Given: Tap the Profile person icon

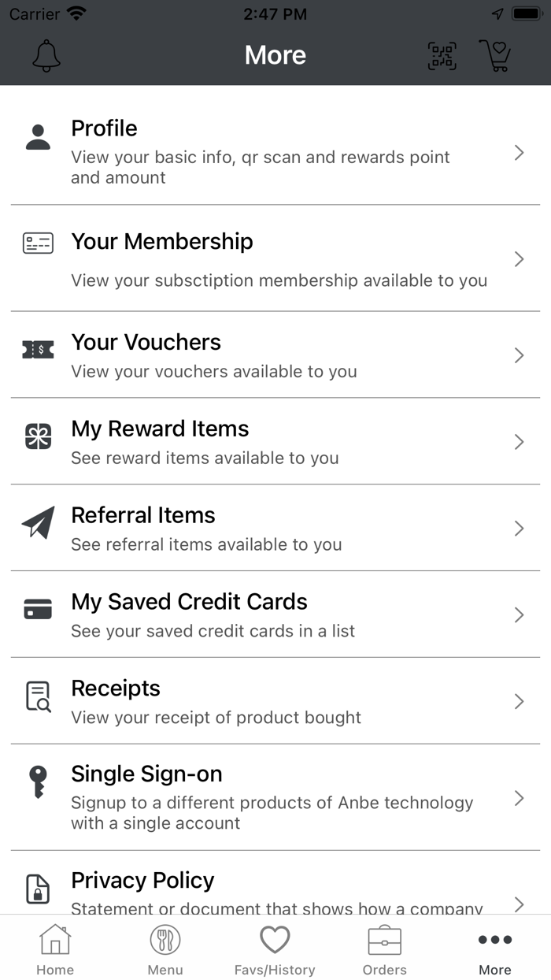Looking at the screenshot, I should coord(38,137).
